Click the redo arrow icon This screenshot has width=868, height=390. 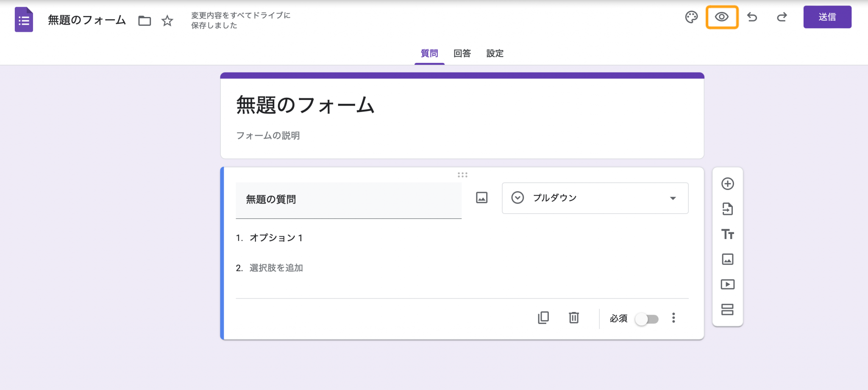[782, 17]
